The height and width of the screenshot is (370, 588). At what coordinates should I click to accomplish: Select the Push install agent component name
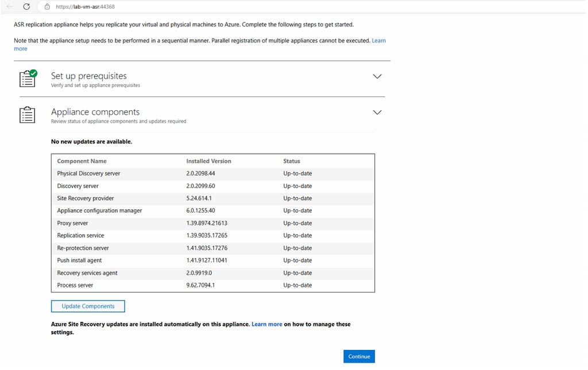[x=79, y=260]
